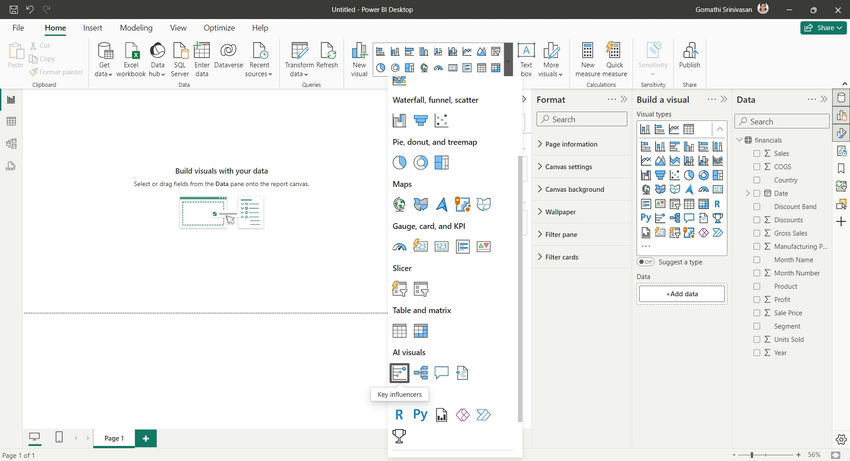
Task: Select the Key influencers visual
Action: 400,373
